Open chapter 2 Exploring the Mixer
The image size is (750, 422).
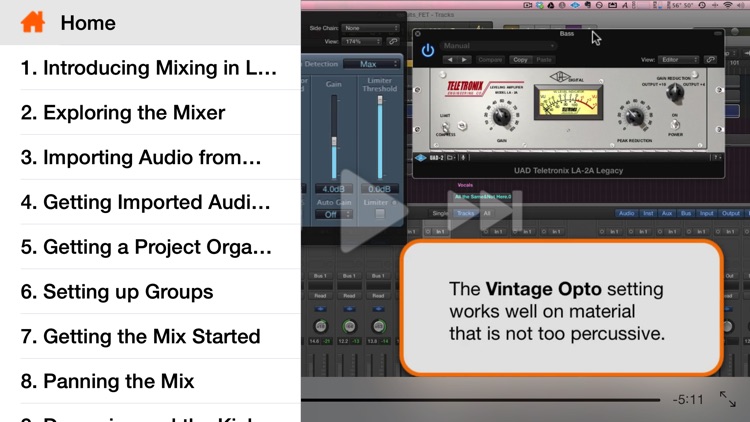pyautogui.click(x=150, y=112)
